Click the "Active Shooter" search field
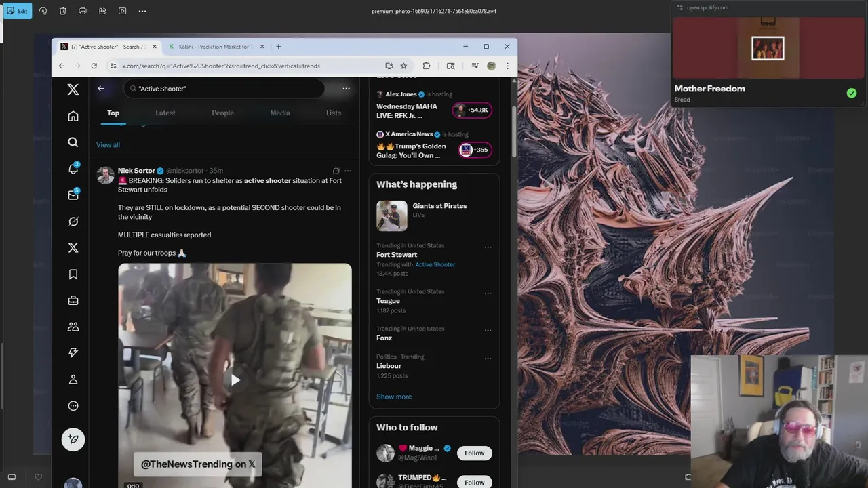 click(224, 89)
